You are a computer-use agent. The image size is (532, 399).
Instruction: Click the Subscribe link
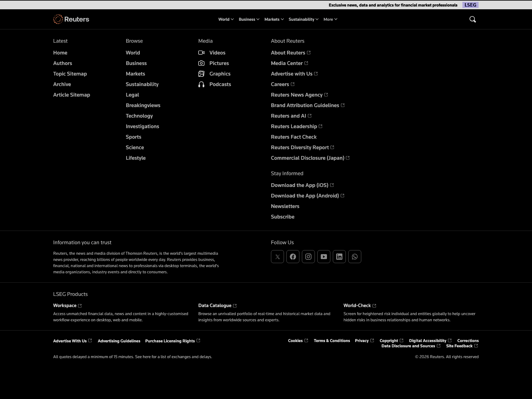(283, 217)
